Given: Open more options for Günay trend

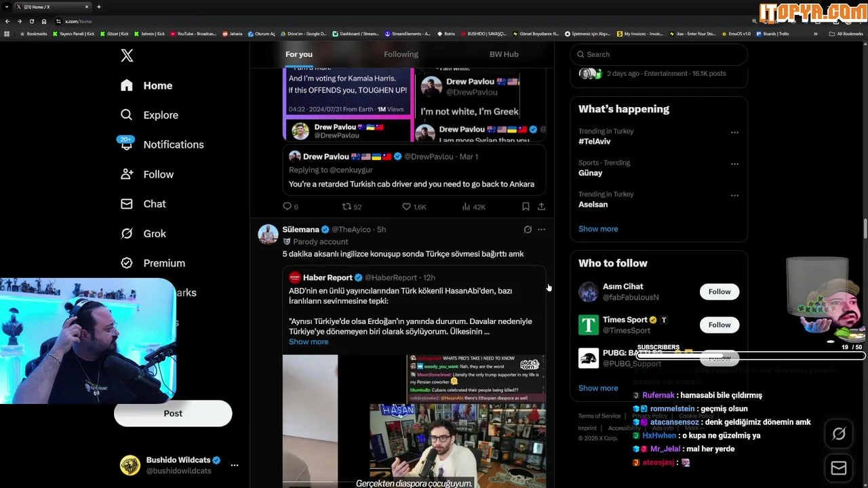Looking at the screenshot, I should [x=734, y=164].
